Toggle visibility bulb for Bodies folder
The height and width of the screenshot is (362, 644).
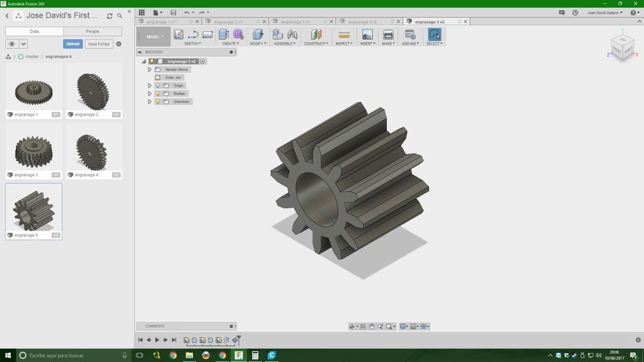coord(158,94)
